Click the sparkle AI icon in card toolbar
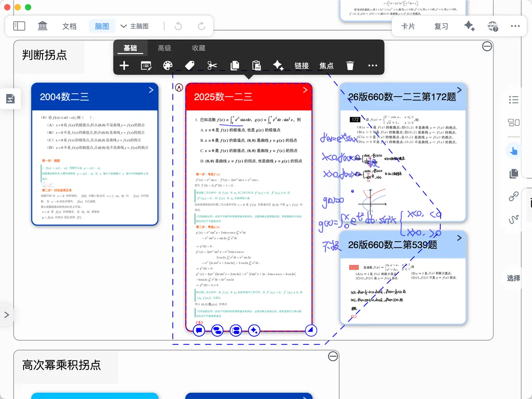 (x=278, y=66)
